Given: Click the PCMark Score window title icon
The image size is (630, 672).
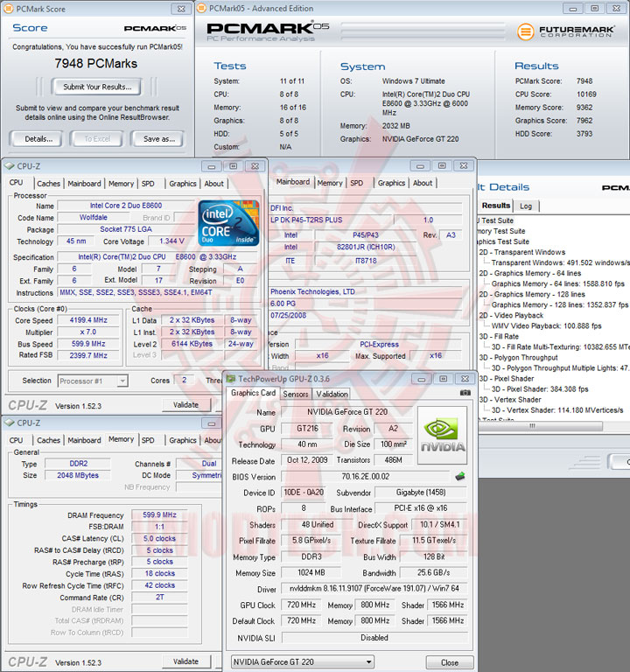Looking at the screenshot, I should click(8, 8).
